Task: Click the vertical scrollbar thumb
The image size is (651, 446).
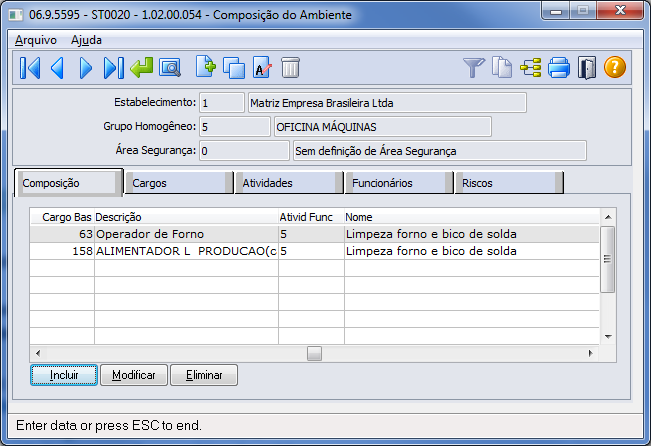Action: point(607,260)
